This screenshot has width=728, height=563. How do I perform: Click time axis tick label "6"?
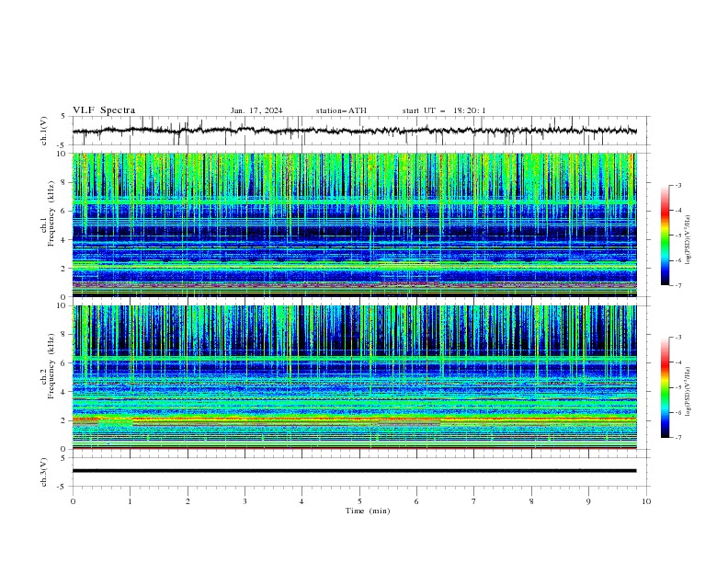(416, 501)
